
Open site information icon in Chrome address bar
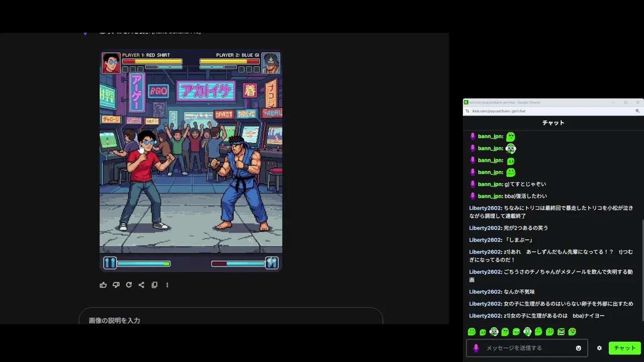pos(467,111)
